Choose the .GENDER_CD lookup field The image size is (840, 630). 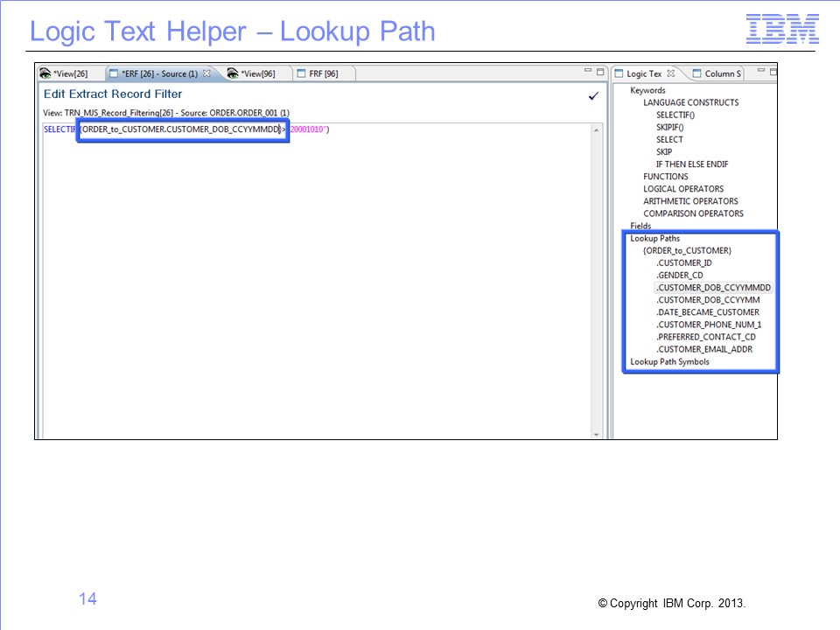pos(679,276)
